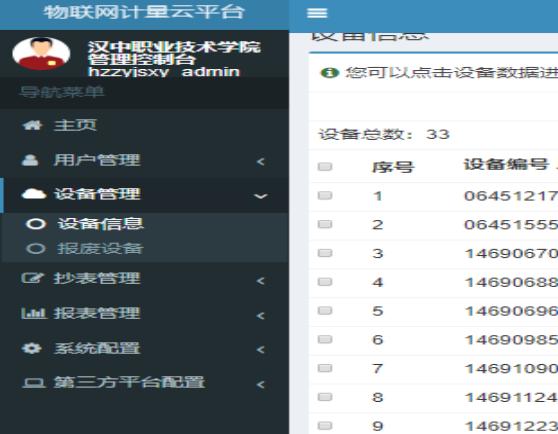Open the 用户管理 menu

(144, 160)
